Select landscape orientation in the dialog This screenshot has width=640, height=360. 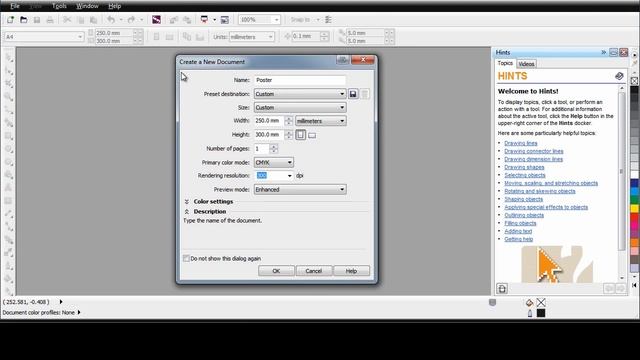312,135
